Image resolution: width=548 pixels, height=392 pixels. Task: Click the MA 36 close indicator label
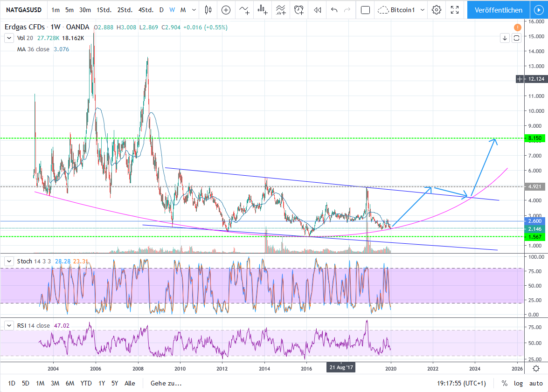click(x=33, y=49)
